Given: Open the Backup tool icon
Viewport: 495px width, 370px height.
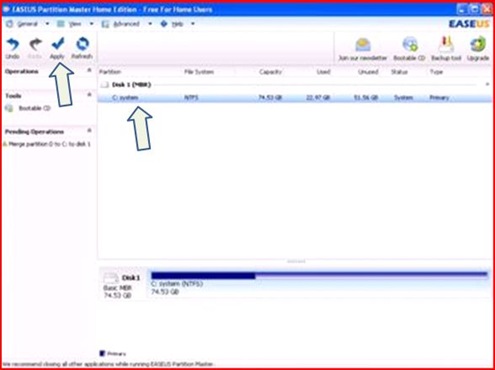Looking at the screenshot, I should tap(446, 44).
